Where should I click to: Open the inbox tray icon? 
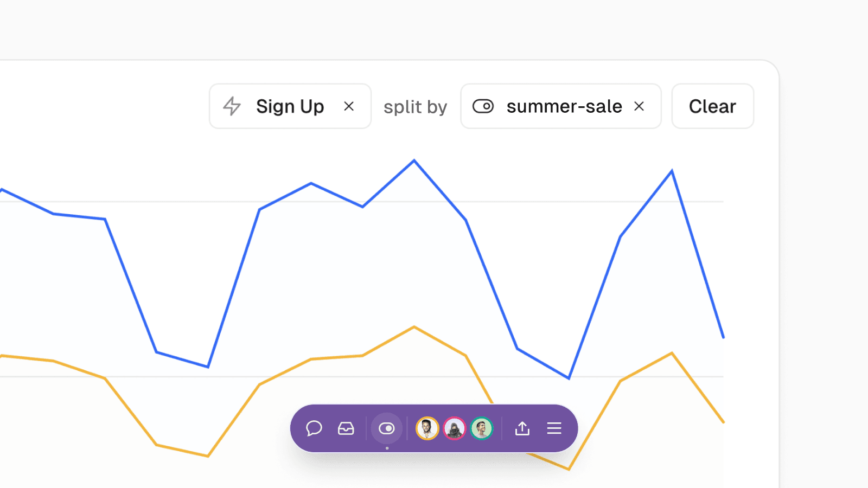tap(346, 428)
